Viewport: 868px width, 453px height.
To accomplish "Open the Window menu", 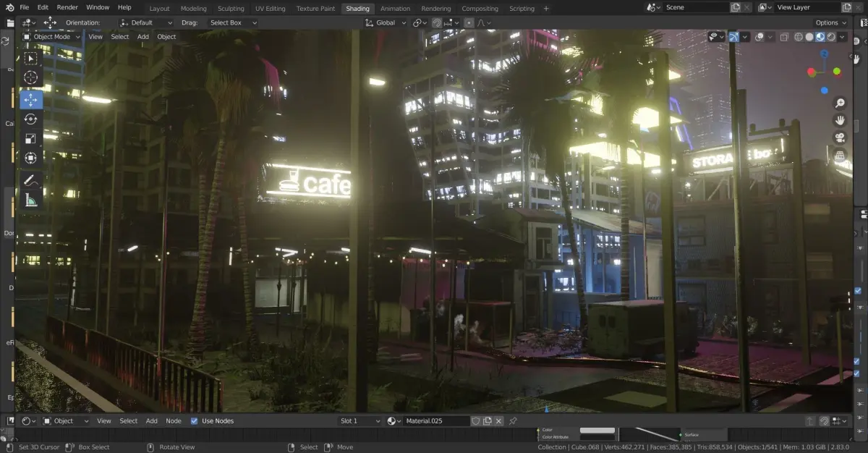I will click(x=98, y=7).
